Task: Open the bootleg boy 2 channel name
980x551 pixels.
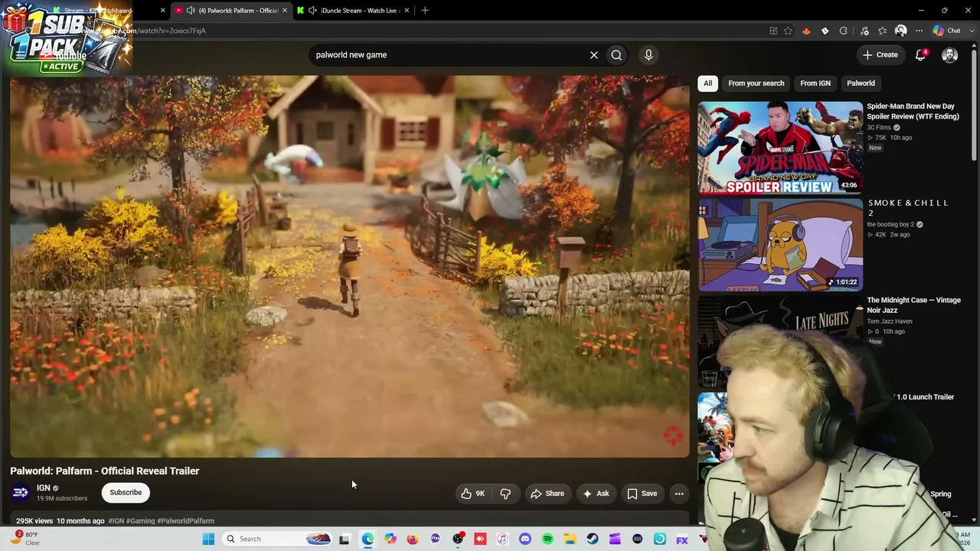Action: [x=890, y=225]
